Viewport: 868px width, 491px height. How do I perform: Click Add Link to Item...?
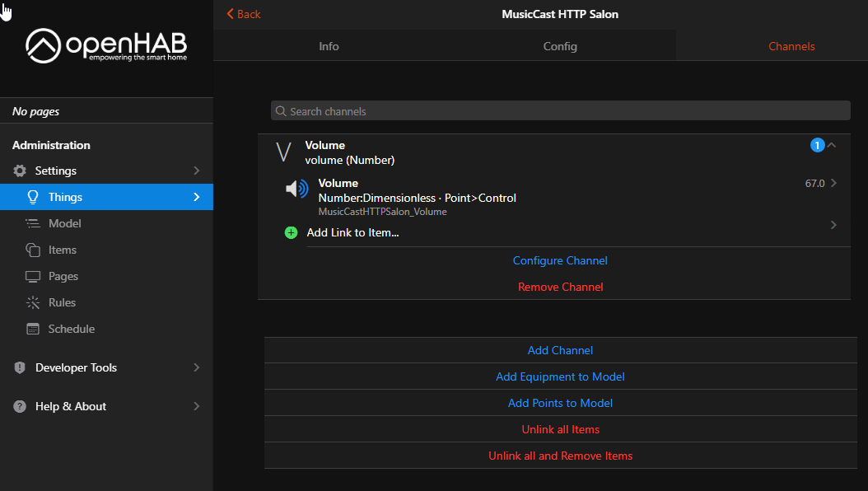click(x=352, y=232)
